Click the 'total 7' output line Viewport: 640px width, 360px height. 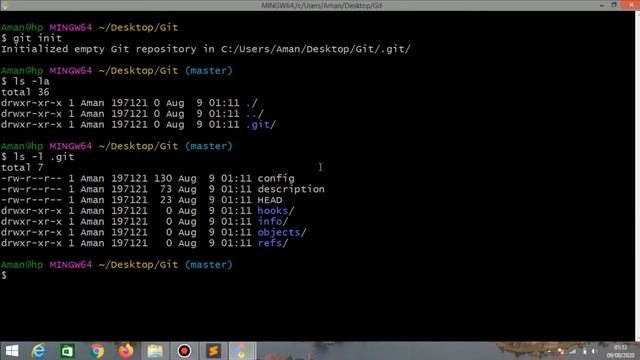click(x=22, y=168)
